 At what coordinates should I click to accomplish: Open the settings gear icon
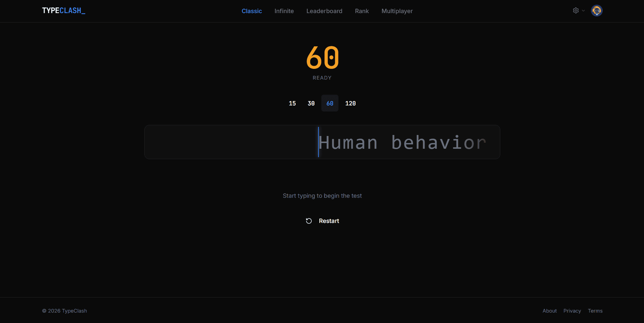[x=576, y=10]
